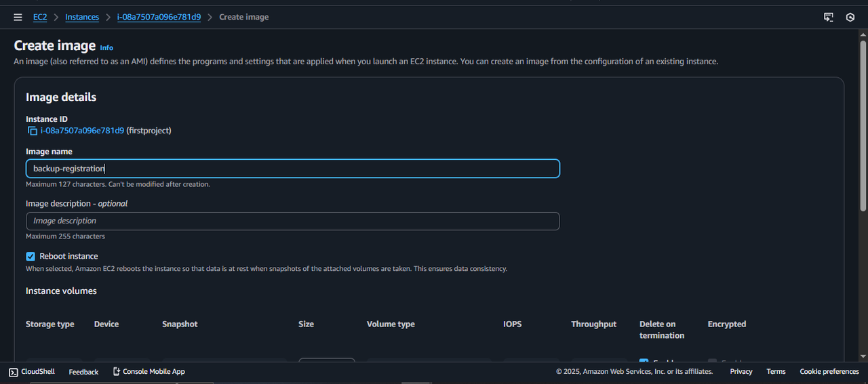Open the Console Mobile App link
The image size is (868, 384).
tap(149, 371)
